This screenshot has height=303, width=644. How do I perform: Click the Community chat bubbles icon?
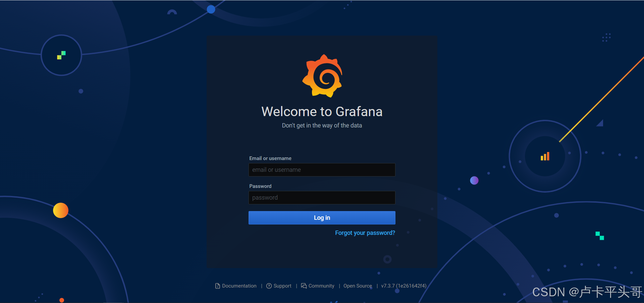click(x=304, y=286)
